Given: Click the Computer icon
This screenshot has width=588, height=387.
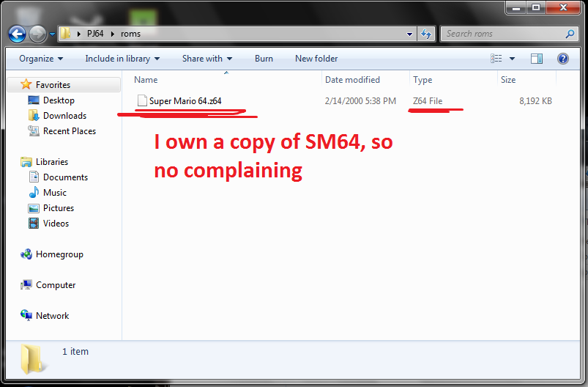Looking at the screenshot, I should 26,285.
